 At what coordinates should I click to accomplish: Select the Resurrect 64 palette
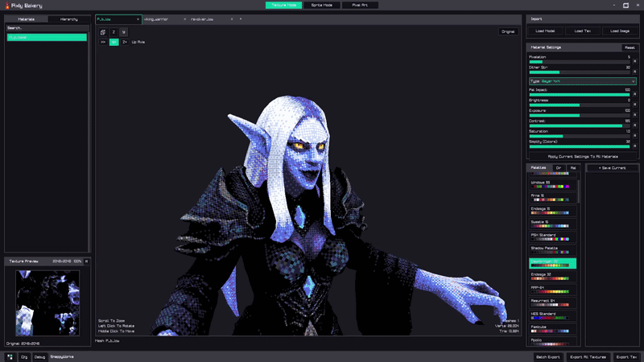[553, 302]
